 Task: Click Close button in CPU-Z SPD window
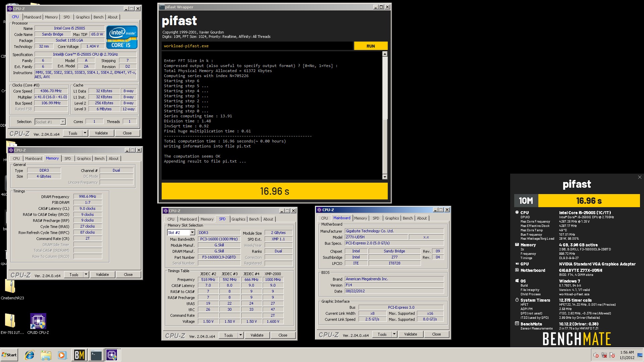(283, 336)
